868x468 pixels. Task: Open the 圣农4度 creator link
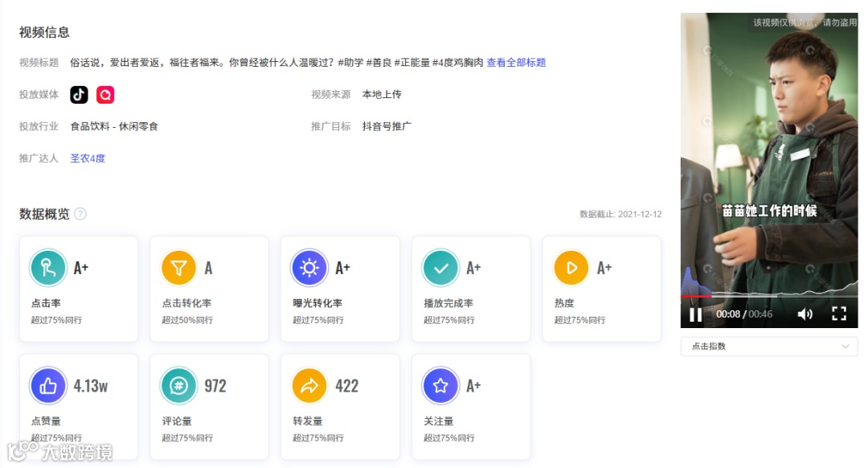point(87,158)
